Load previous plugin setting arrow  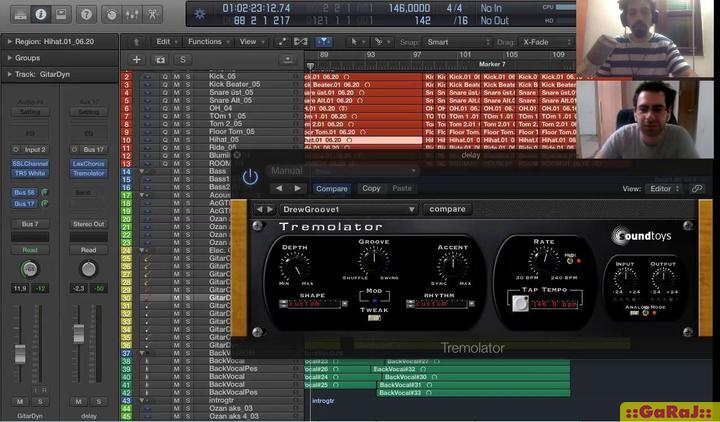279,188
